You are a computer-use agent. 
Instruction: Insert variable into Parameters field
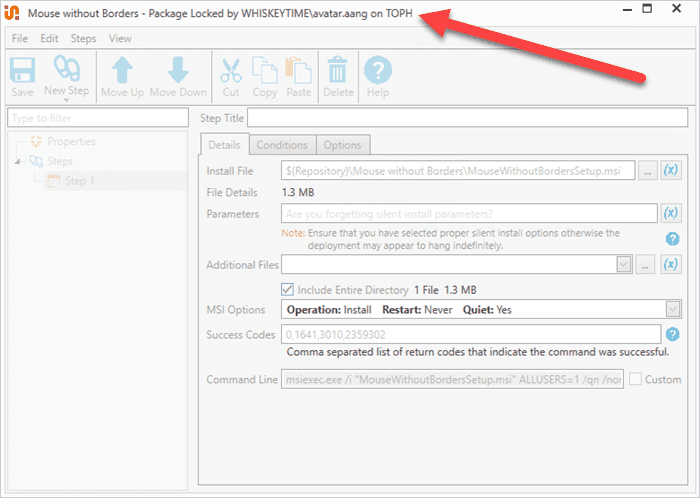point(671,213)
